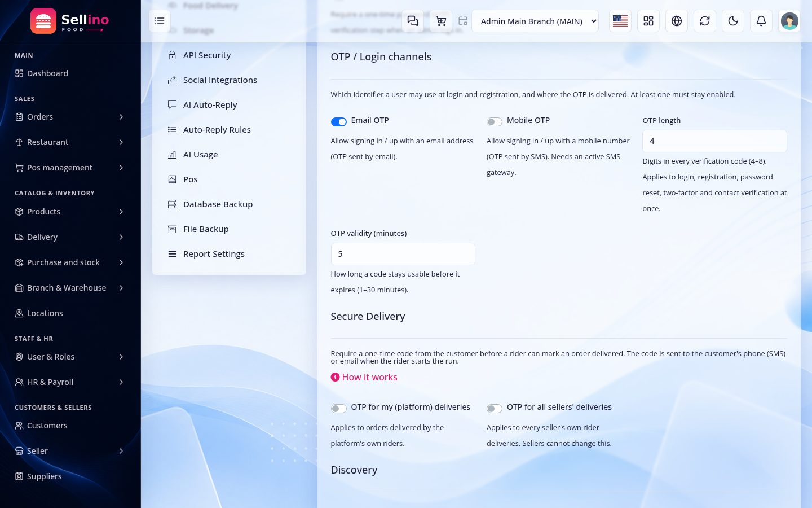Enable OTP for all sellers' deliveries

tap(495, 409)
